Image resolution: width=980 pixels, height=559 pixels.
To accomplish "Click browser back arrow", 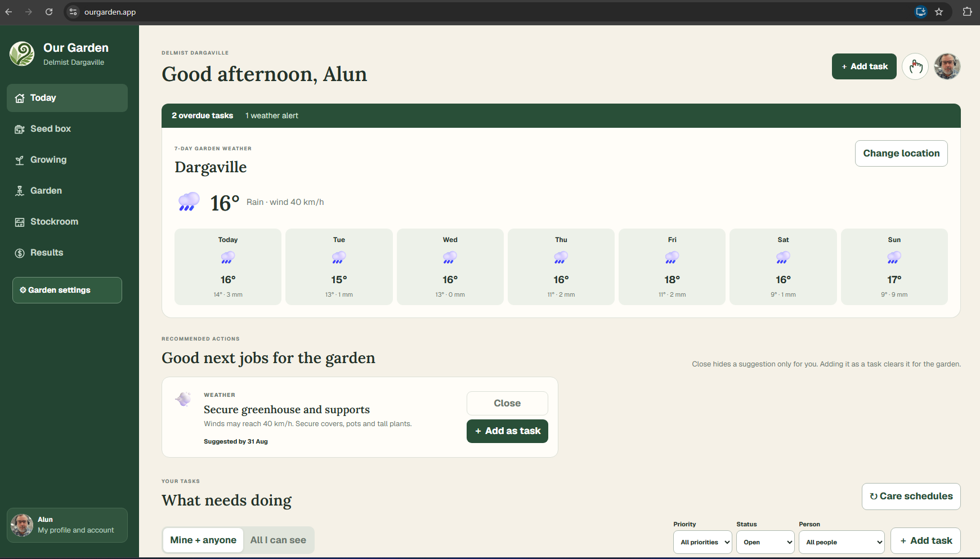I will [x=8, y=12].
